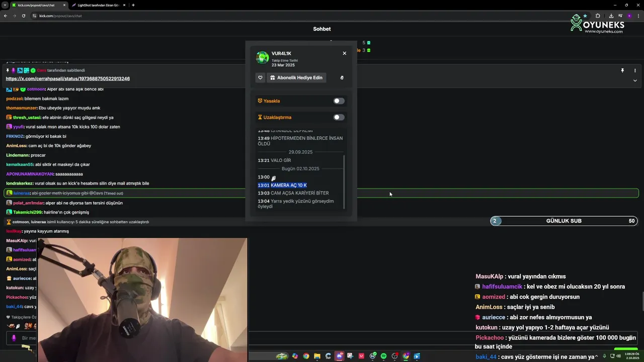The image size is (644, 362).
Task: Open the media control toolbar icon
Action: tap(619, 16)
